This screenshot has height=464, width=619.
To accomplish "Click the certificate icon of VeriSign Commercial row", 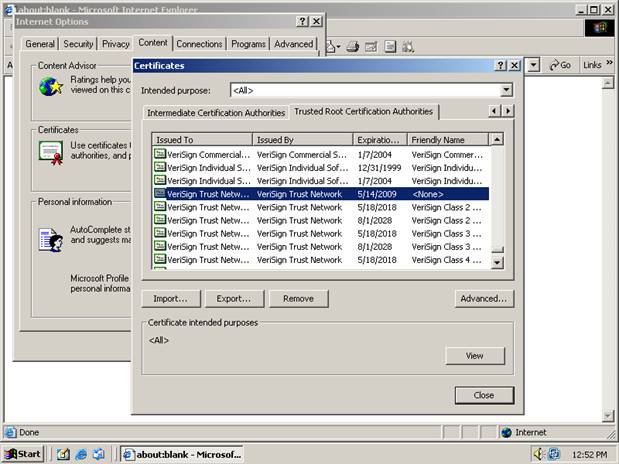I will coord(159,154).
